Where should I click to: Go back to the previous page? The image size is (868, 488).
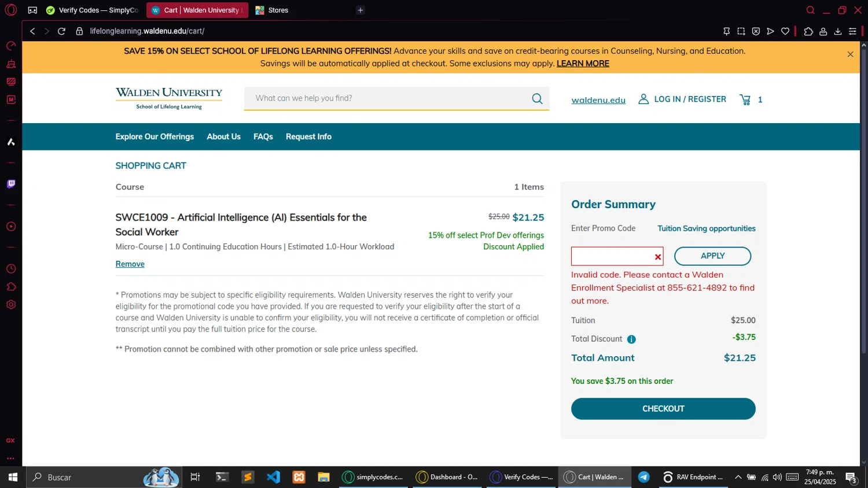click(x=32, y=31)
